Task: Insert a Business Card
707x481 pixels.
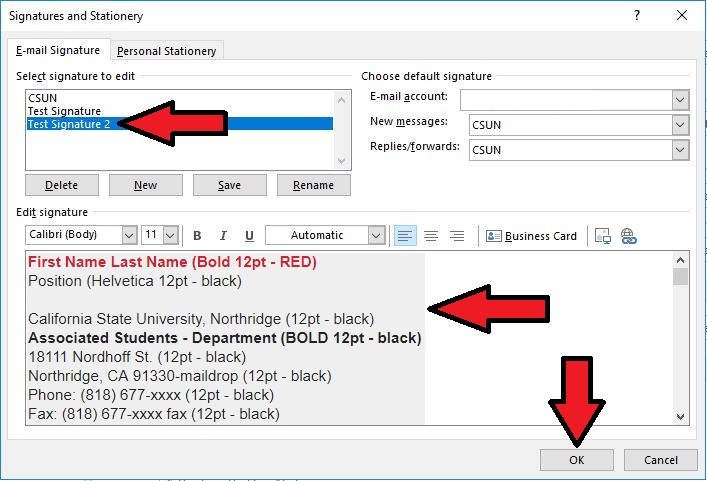Action: 532,236
